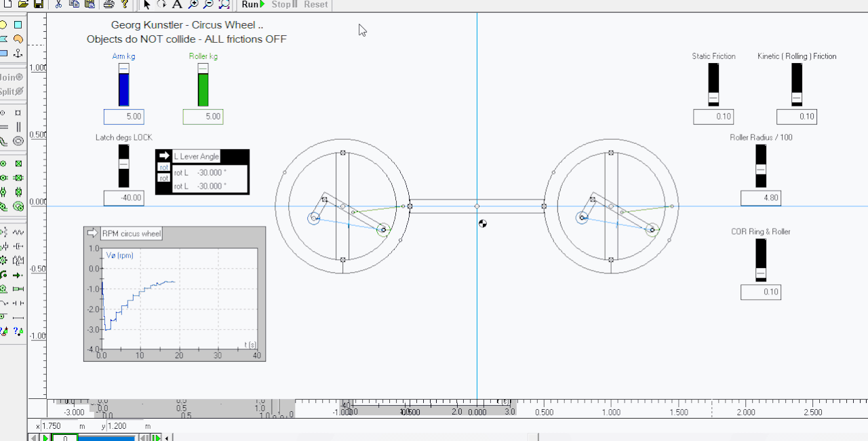Print the document with the printer icon
The image size is (868, 441).
point(108,4)
